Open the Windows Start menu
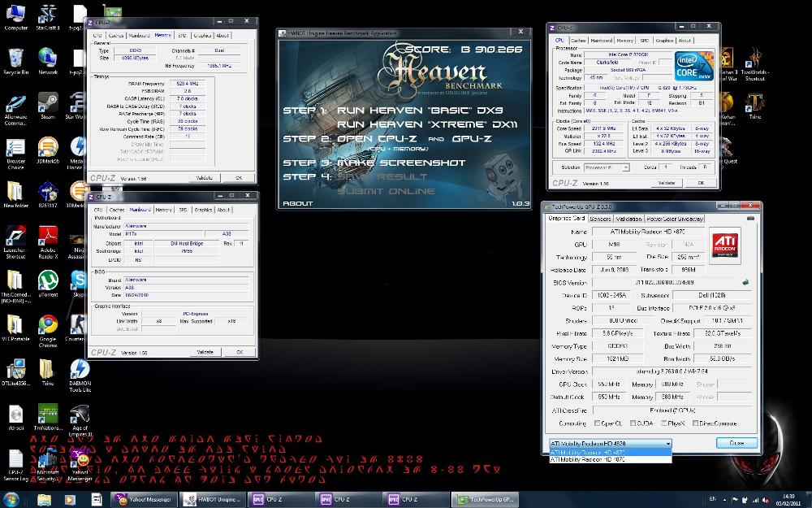This screenshot has height=508, width=812. tap(11, 500)
